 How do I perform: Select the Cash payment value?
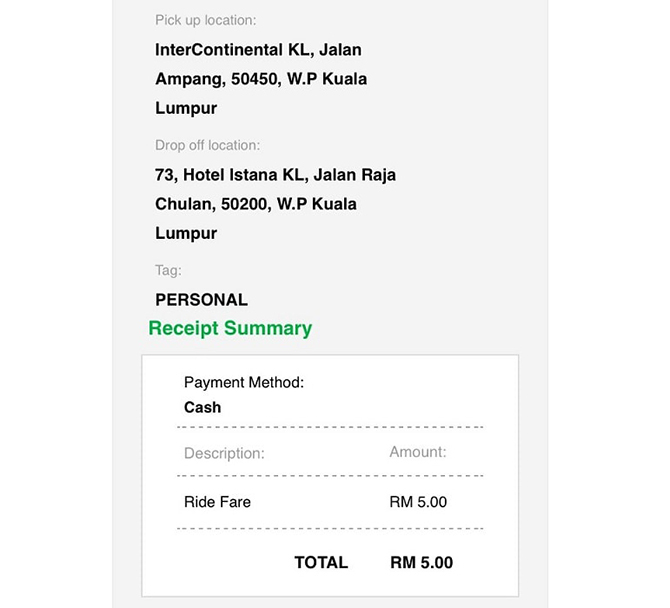203,407
